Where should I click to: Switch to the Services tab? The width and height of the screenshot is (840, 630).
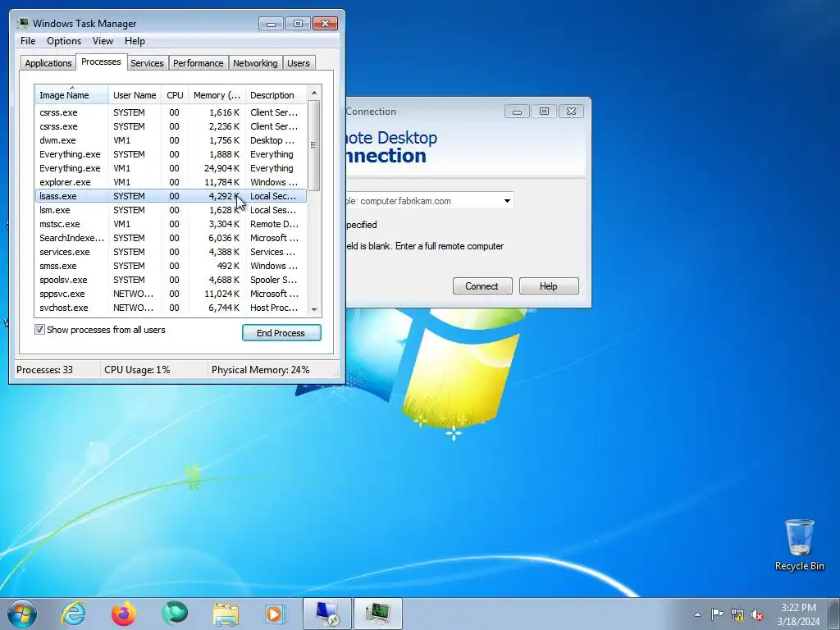[147, 63]
